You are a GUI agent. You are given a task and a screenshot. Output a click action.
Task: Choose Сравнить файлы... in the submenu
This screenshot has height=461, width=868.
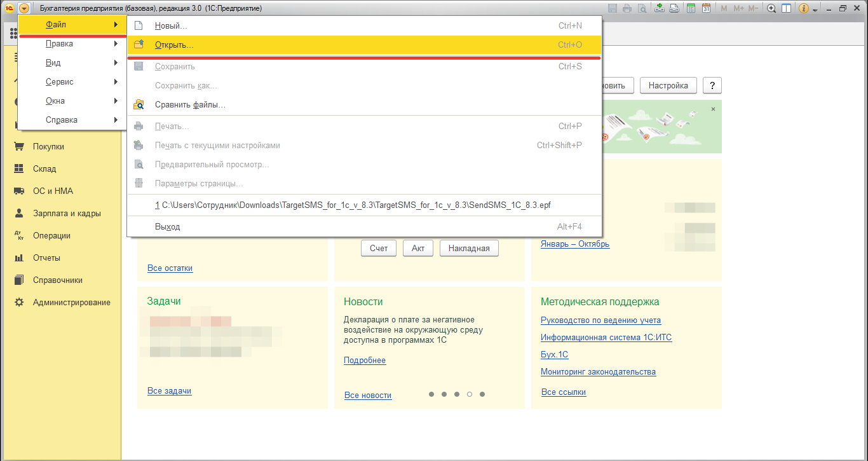tap(364, 105)
